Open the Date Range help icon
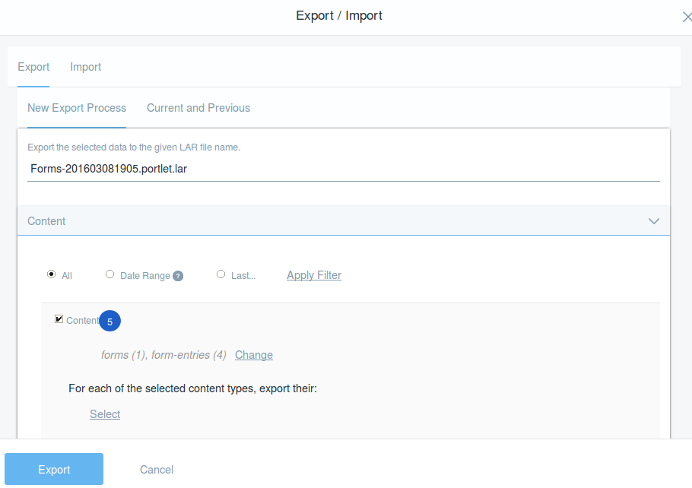 178,276
